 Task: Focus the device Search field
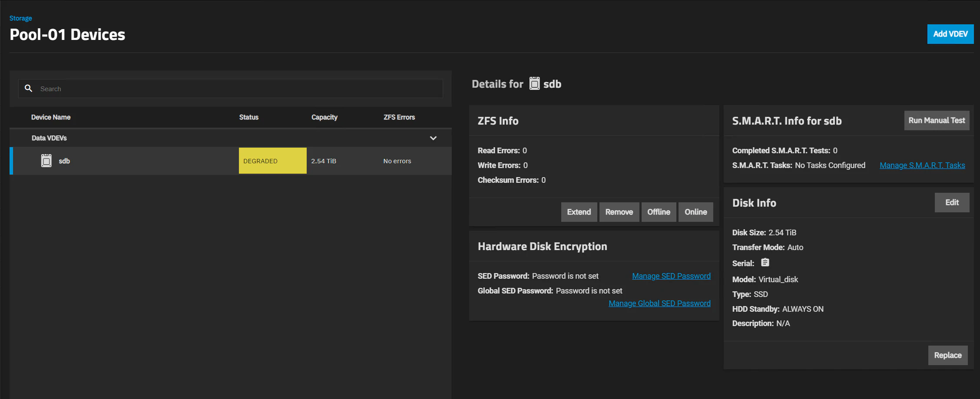(231, 89)
